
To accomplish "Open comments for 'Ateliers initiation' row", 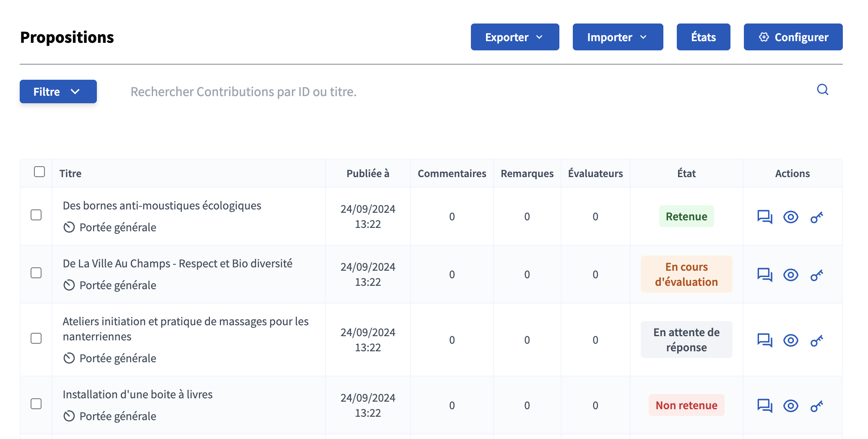I will 765,340.
